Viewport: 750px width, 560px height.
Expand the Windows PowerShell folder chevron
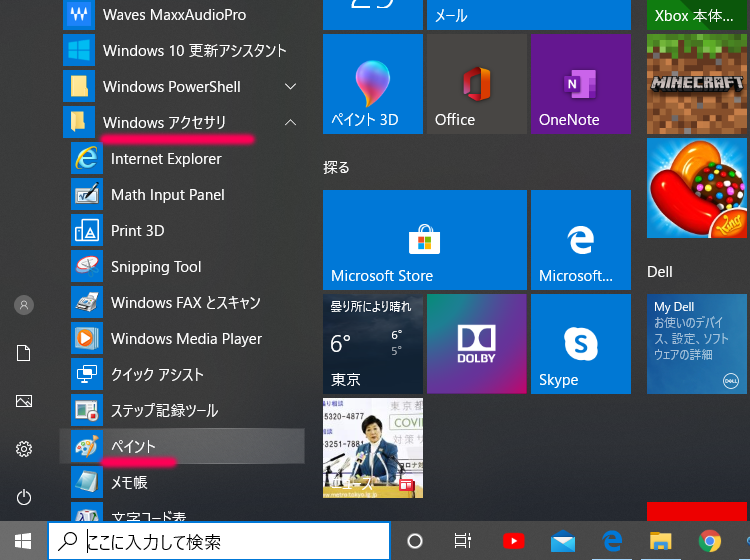pyautogui.click(x=290, y=87)
